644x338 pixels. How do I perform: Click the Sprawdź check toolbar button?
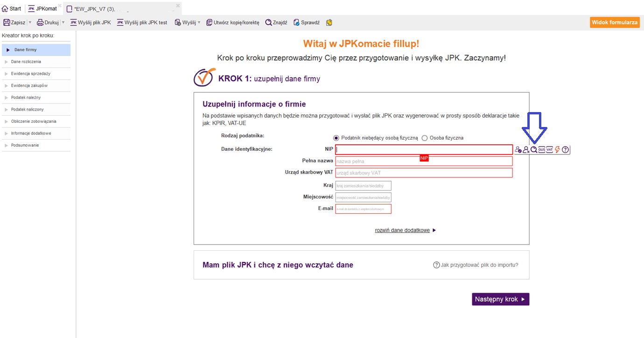[x=307, y=22]
